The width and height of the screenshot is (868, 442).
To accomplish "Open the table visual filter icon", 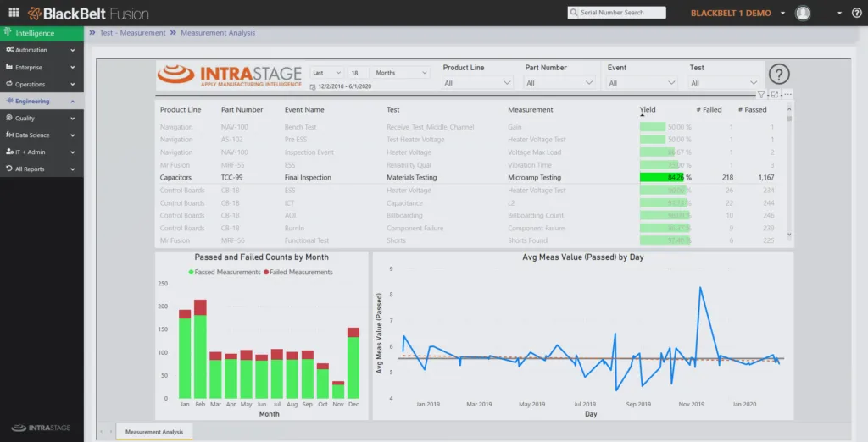I will [x=761, y=95].
